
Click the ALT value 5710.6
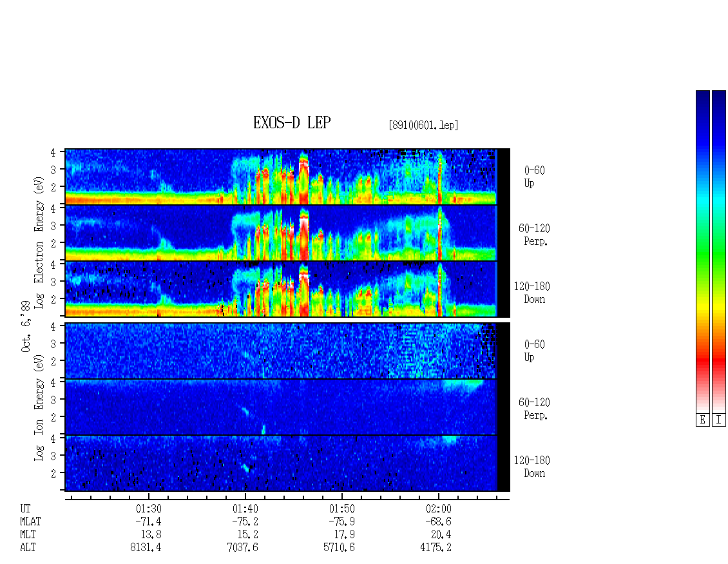[339, 548]
